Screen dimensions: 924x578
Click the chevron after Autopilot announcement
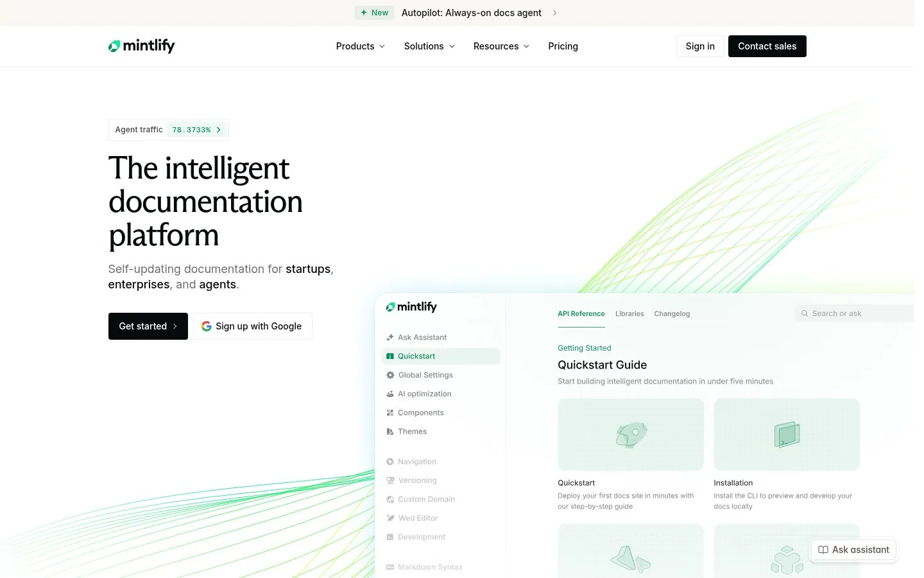(x=555, y=13)
